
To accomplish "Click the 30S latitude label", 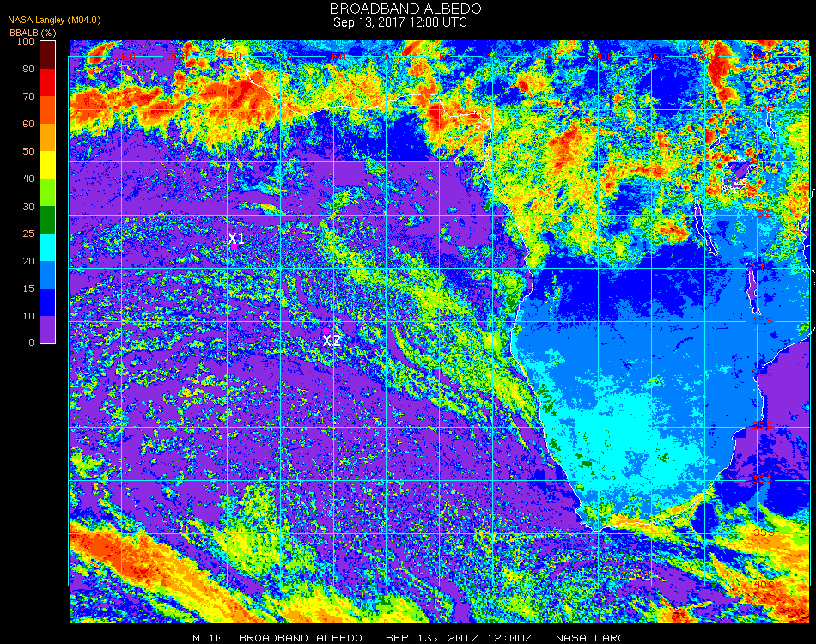I will [763, 480].
